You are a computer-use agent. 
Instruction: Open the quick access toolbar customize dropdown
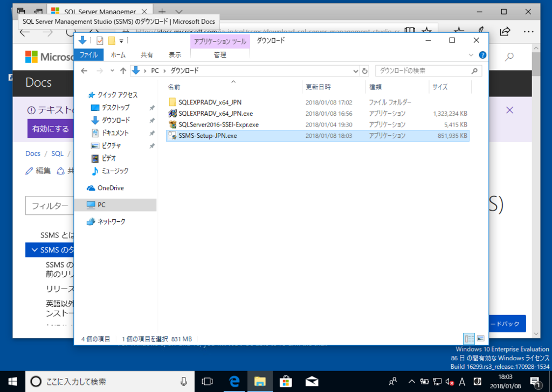[x=121, y=40]
